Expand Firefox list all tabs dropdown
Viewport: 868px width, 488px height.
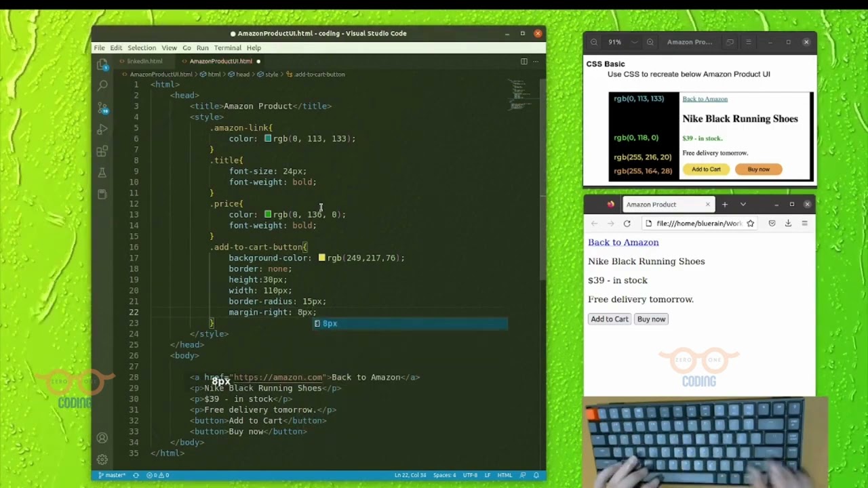click(x=743, y=204)
